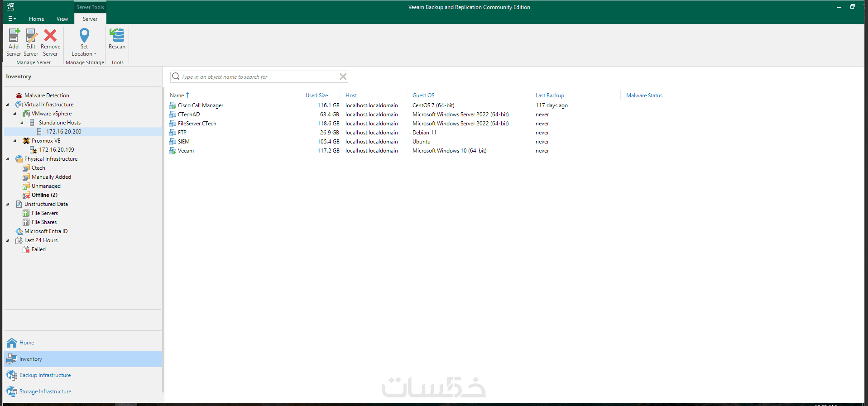
Task: Open the Ctech protection group
Action: (38, 168)
